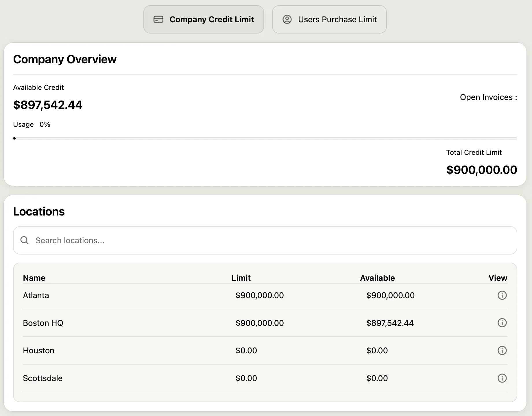The height and width of the screenshot is (416, 532).
Task: Click the Company Overview heading
Action: pos(65,59)
